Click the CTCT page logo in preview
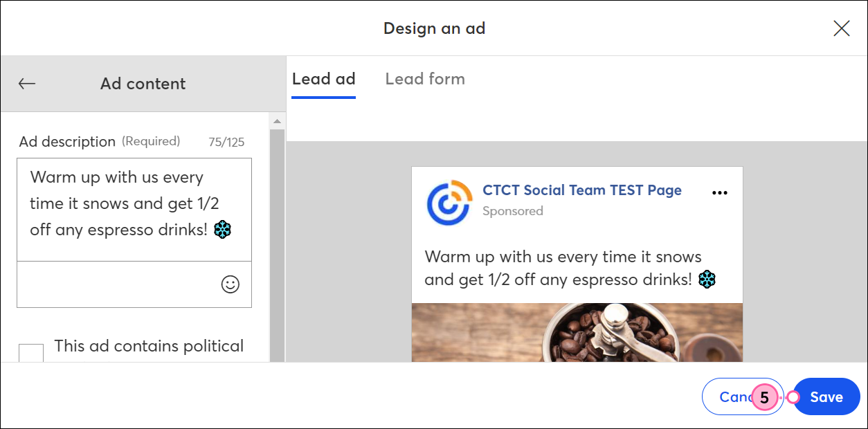Image resolution: width=868 pixels, height=429 pixels. tap(450, 203)
